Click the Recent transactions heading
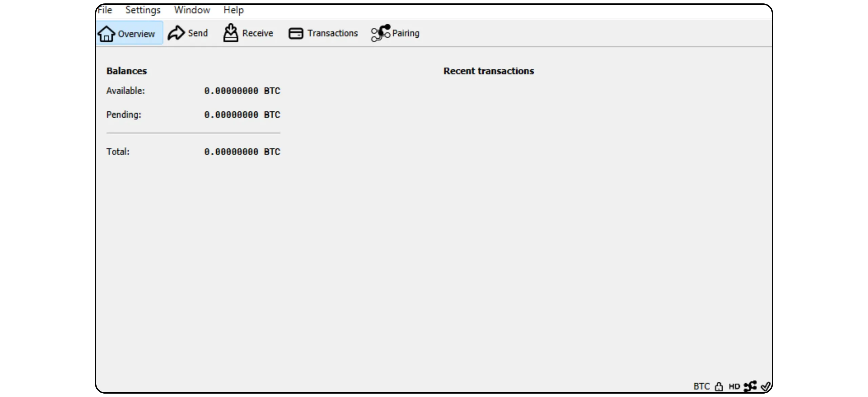Screen dimensions: 868x397 tap(489, 71)
